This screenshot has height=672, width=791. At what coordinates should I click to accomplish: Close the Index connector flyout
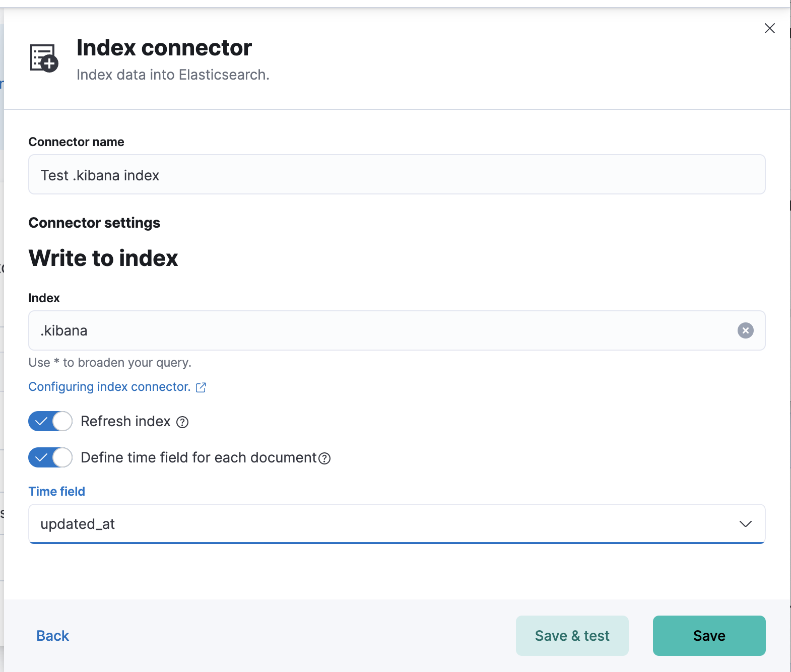769,28
